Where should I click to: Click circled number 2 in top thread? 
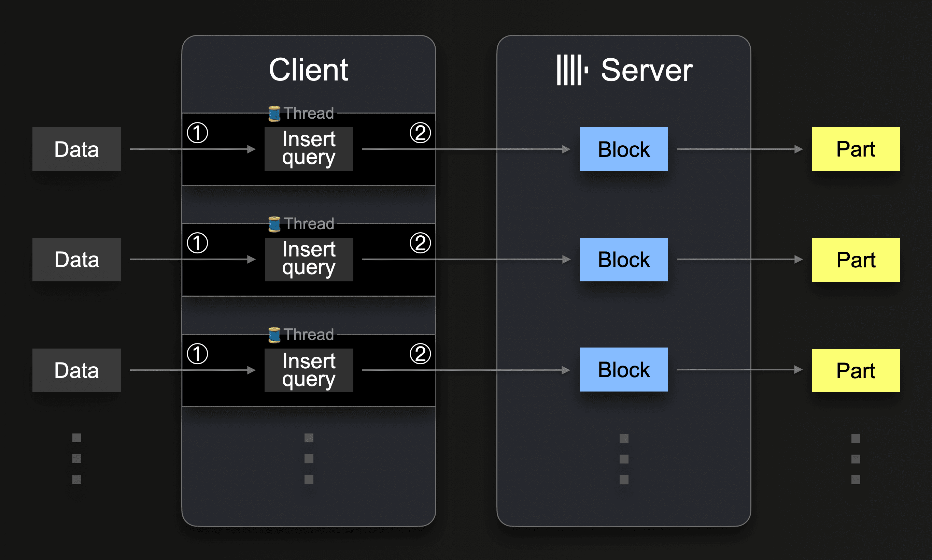(x=420, y=133)
